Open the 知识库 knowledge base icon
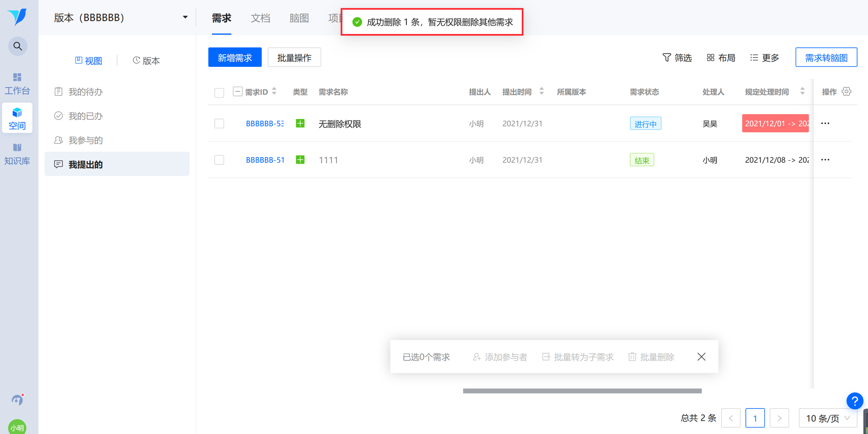 coord(17,154)
